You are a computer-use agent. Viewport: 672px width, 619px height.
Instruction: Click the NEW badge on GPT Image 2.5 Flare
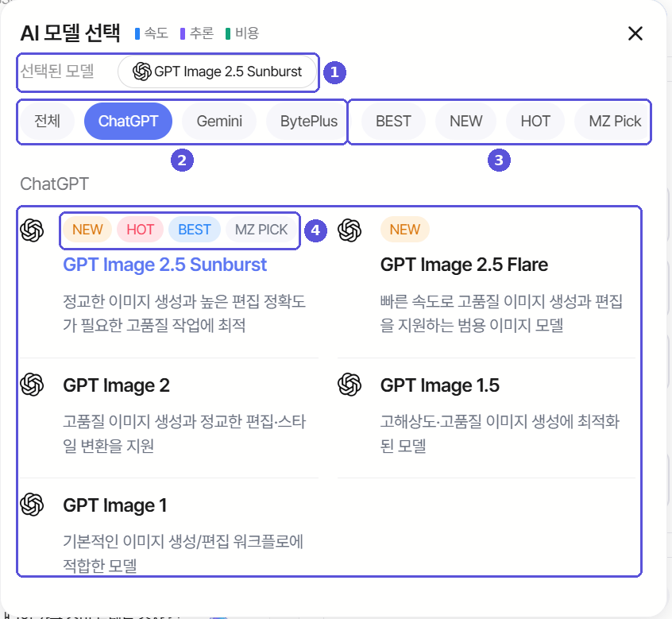click(405, 230)
